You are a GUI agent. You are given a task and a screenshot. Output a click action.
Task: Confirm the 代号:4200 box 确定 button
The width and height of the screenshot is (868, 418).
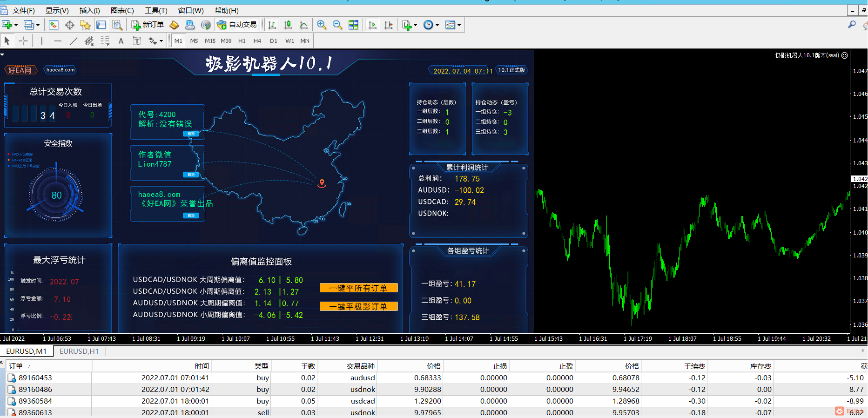(191, 134)
